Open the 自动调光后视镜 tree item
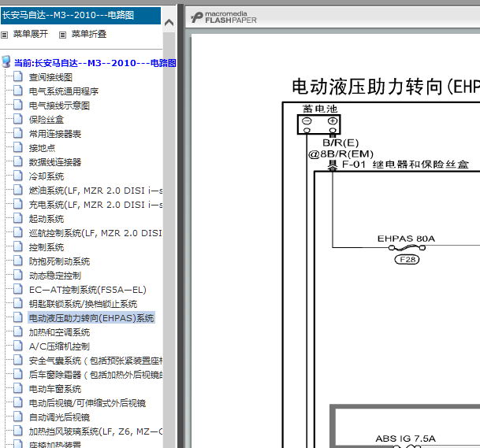Image resolution: width=480 pixels, height=448 pixels. point(59,417)
